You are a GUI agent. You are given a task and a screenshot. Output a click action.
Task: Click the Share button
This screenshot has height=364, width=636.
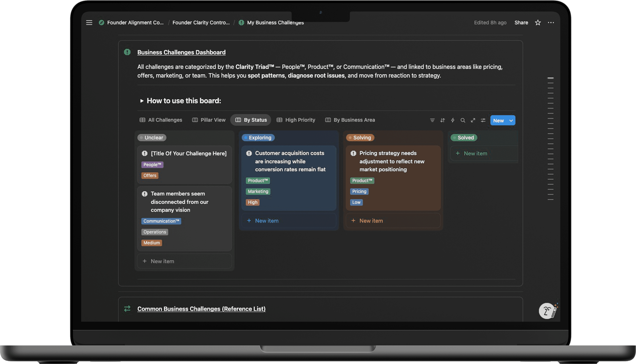tap(521, 22)
